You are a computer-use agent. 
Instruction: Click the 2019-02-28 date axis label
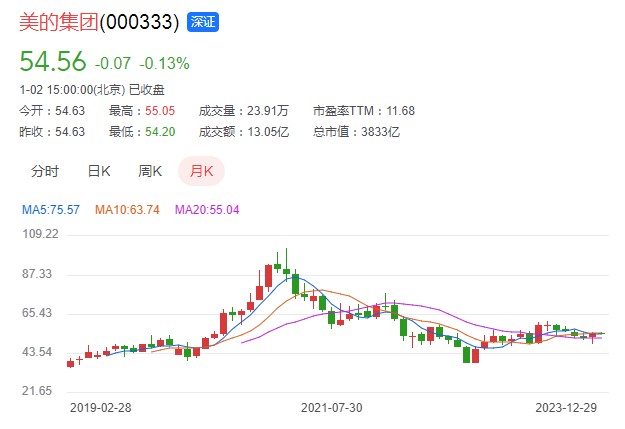coord(100,408)
